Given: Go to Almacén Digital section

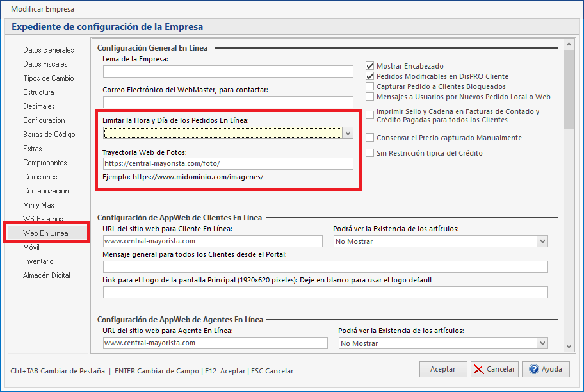Looking at the screenshot, I should pyautogui.click(x=47, y=275).
